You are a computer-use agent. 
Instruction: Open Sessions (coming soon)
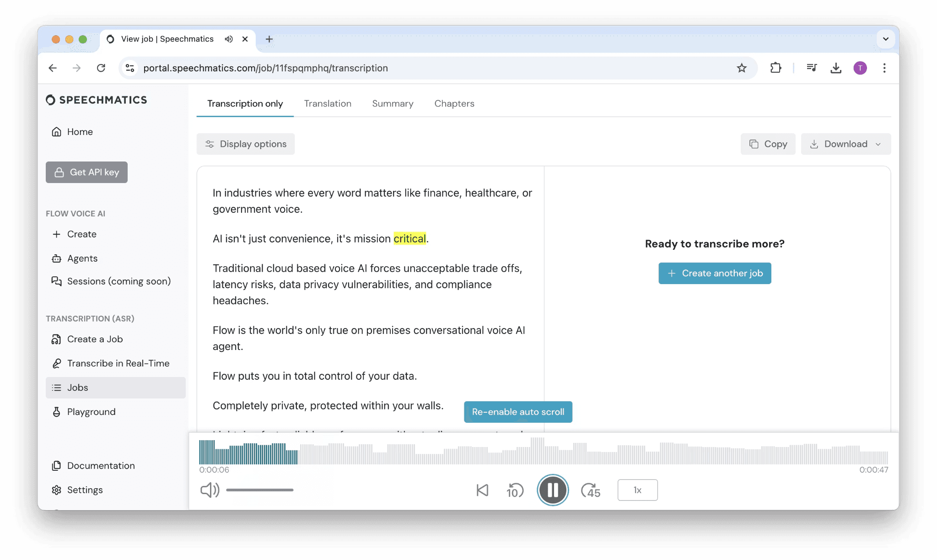click(x=111, y=281)
